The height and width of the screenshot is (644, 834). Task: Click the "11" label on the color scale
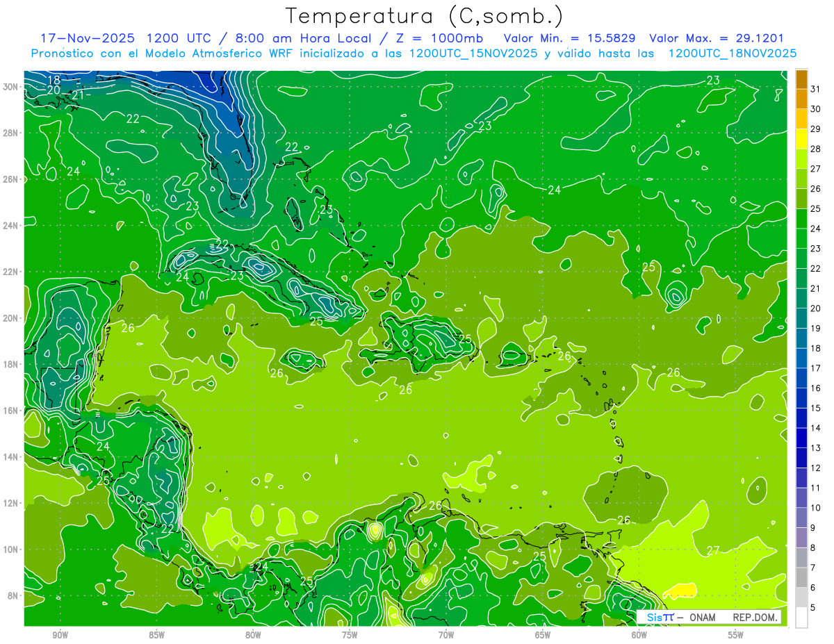[x=816, y=488]
